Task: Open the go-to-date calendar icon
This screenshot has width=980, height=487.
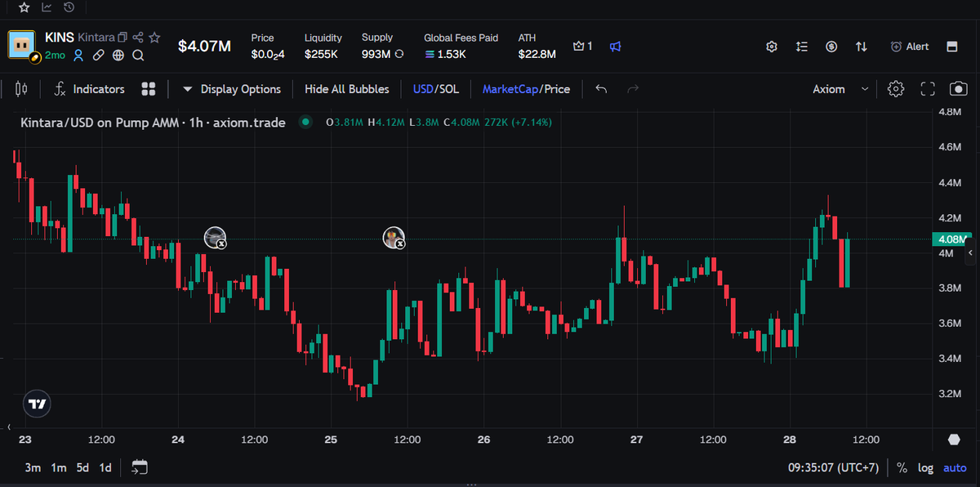Action: (140, 467)
